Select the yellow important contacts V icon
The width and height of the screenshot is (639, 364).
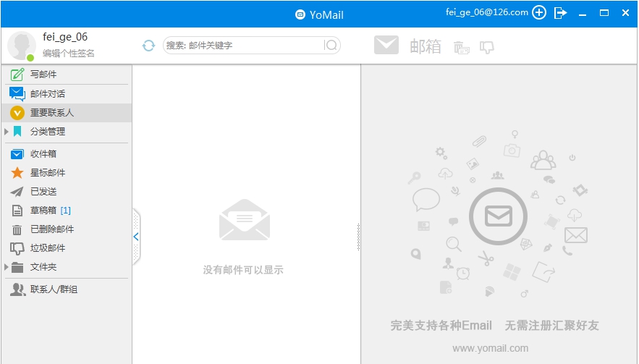[17, 113]
